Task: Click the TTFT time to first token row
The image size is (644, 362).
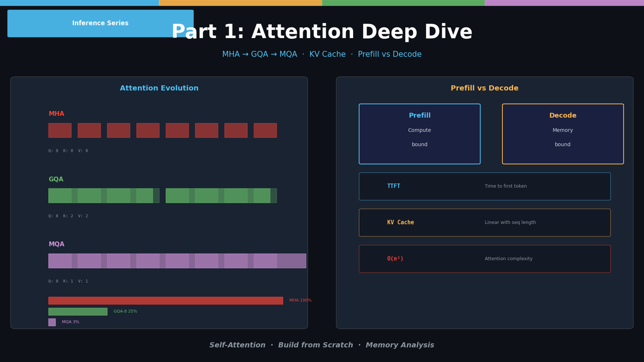Action: click(x=485, y=187)
